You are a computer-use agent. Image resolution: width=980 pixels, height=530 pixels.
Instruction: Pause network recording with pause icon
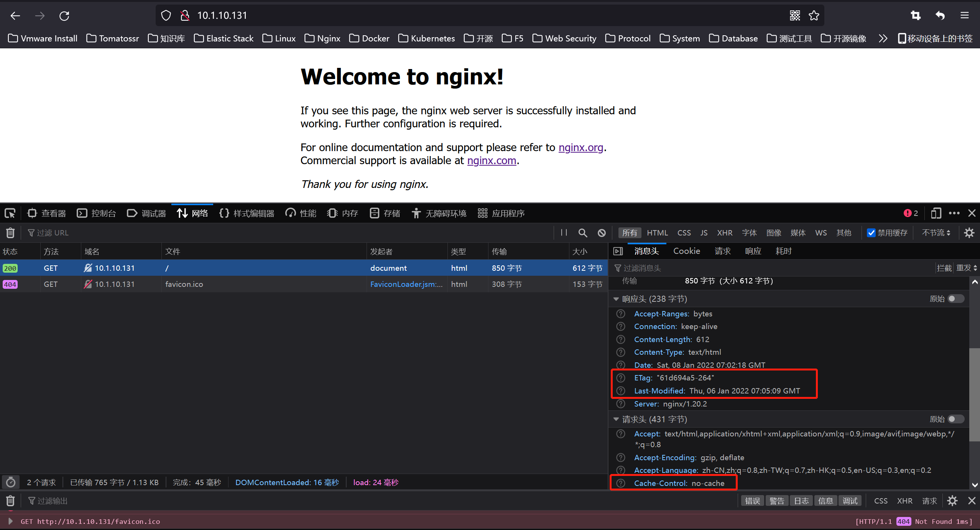coord(564,233)
